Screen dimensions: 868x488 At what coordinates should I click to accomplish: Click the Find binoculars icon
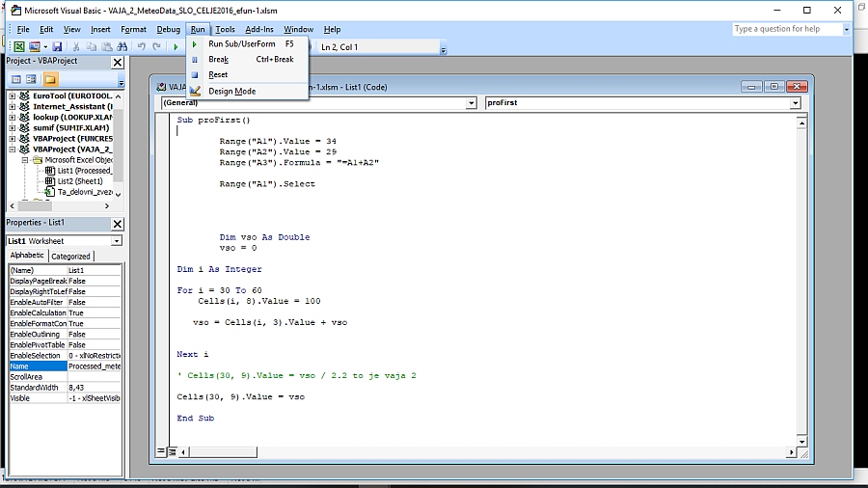click(x=124, y=46)
